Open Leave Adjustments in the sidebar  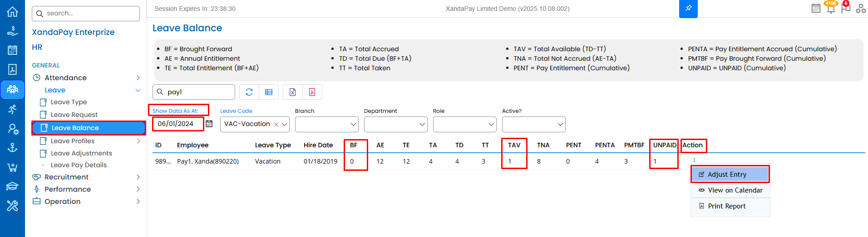pos(81,153)
